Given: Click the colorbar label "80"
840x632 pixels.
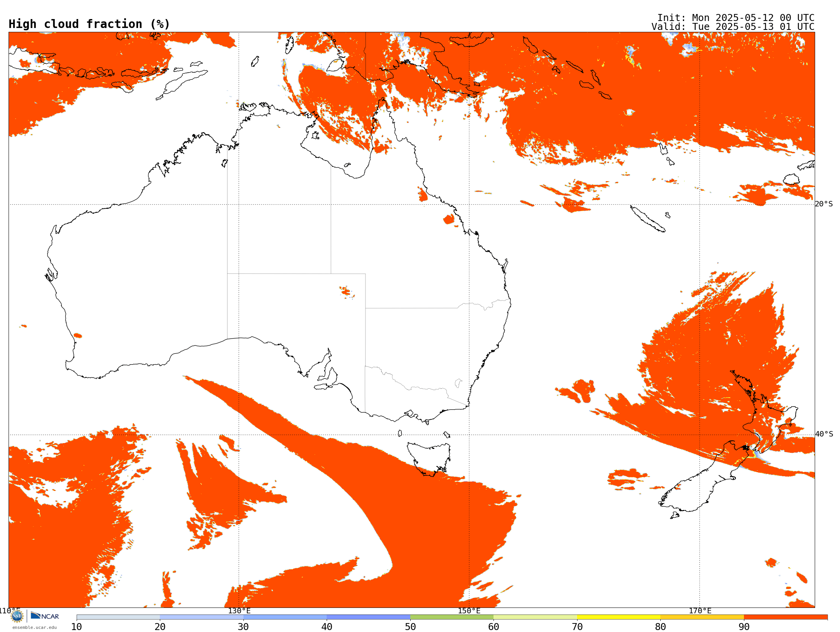Looking at the screenshot, I should click(660, 627).
